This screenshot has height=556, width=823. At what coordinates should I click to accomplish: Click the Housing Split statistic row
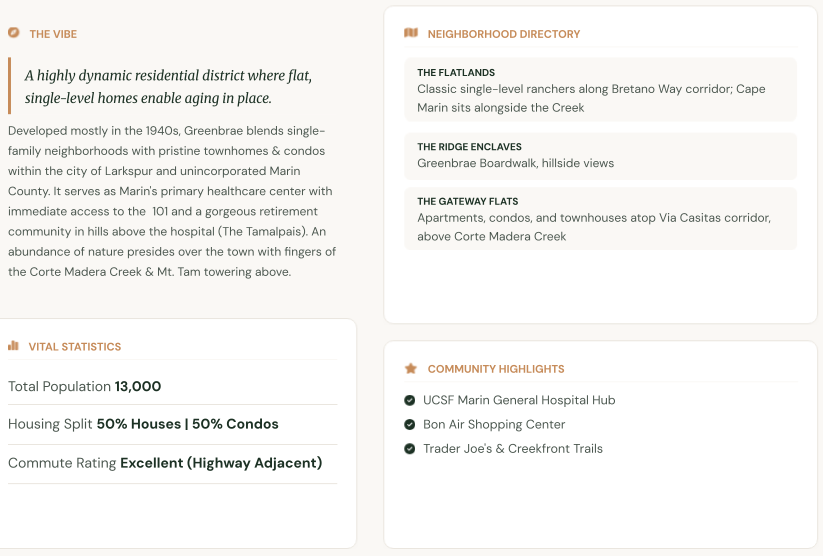[x=173, y=424]
